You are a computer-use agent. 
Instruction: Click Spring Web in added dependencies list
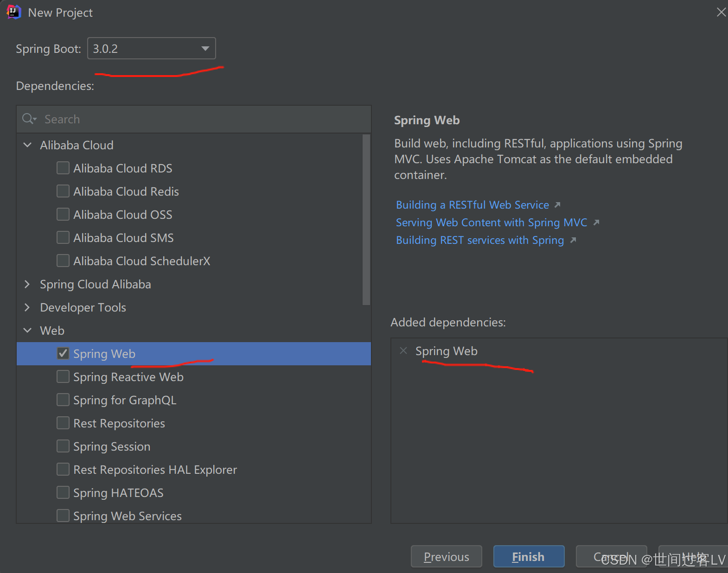(446, 351)
